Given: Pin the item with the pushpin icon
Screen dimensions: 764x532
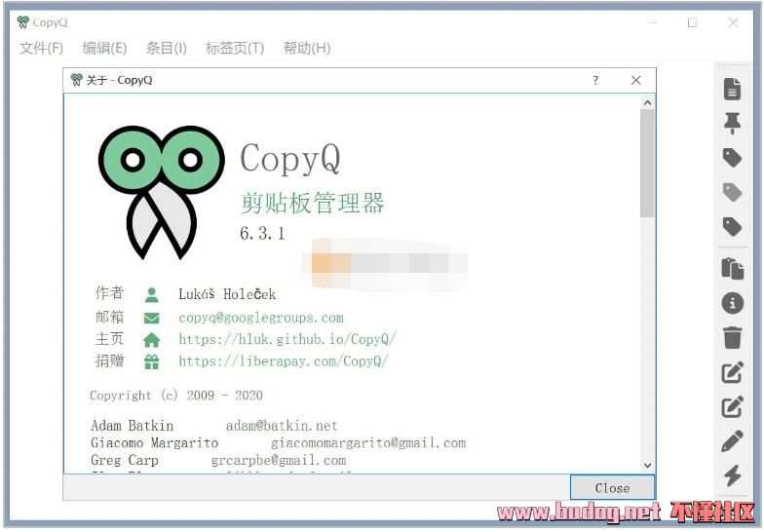Looking at the screenshot, I should pos(732,123).
